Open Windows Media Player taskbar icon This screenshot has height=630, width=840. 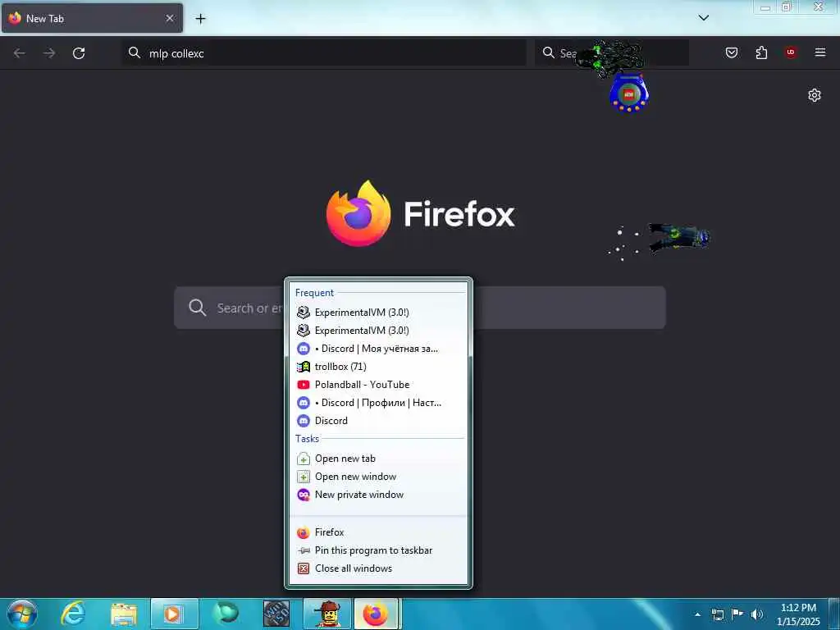click(174, 614)
